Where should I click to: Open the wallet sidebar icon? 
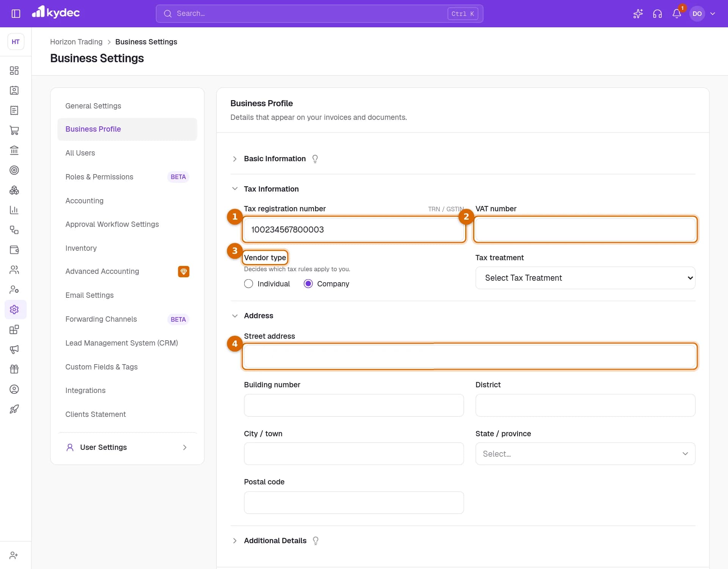[14, 250]
